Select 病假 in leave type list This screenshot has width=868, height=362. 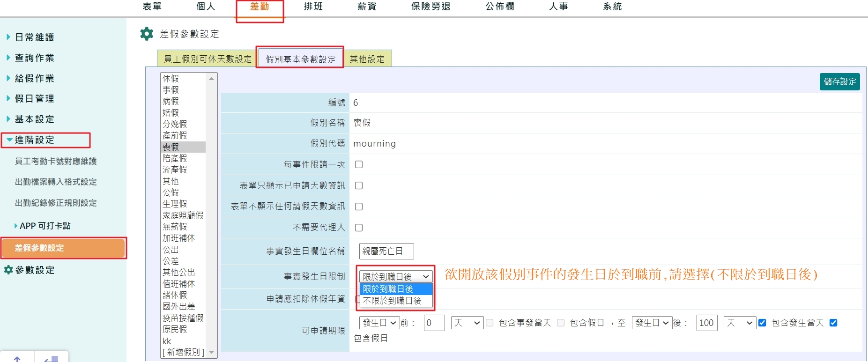[x=183, y=101]
